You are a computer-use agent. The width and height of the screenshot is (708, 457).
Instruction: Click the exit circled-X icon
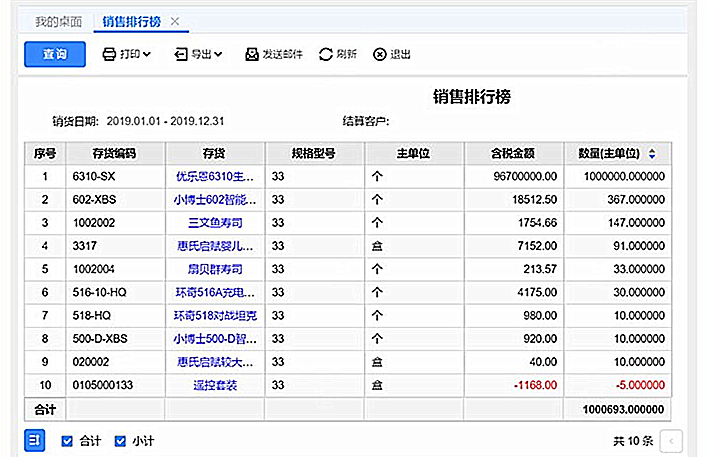click(380, 55)
